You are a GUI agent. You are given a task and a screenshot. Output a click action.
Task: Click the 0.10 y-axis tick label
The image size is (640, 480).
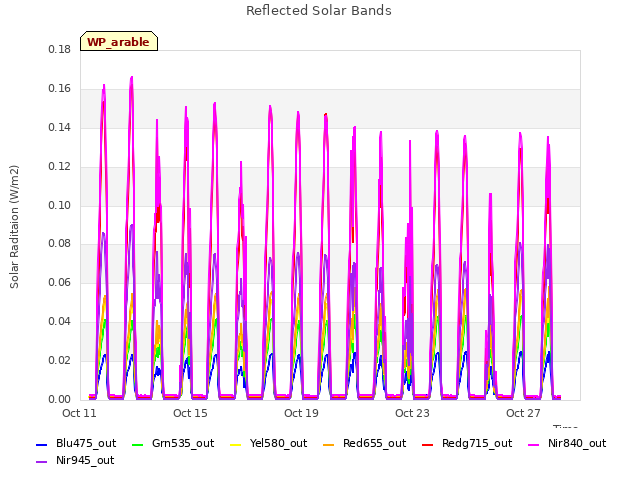coord(60,205)
